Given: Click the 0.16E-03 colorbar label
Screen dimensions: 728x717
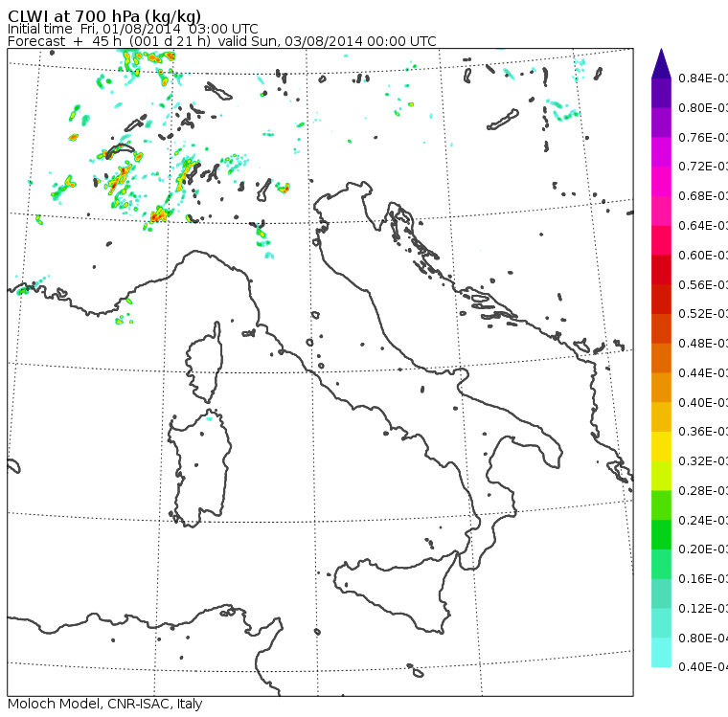Looking at the screenshot, I should tap(703, 579).
